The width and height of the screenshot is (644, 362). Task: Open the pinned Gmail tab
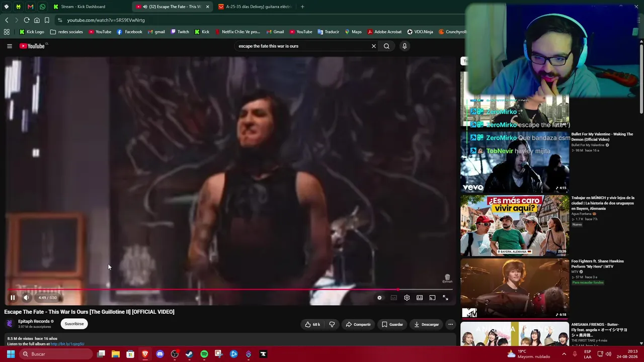(30, 7)
